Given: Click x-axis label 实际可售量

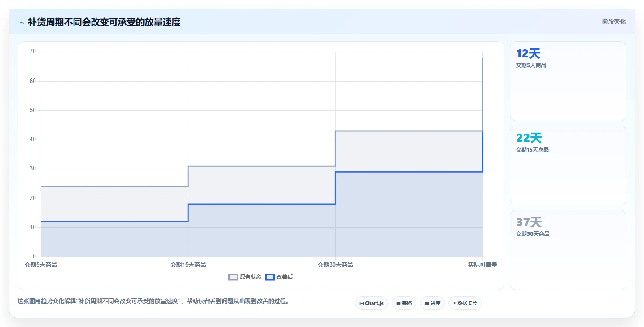Looking at the screenshot, I should click(x=482, y=265).
